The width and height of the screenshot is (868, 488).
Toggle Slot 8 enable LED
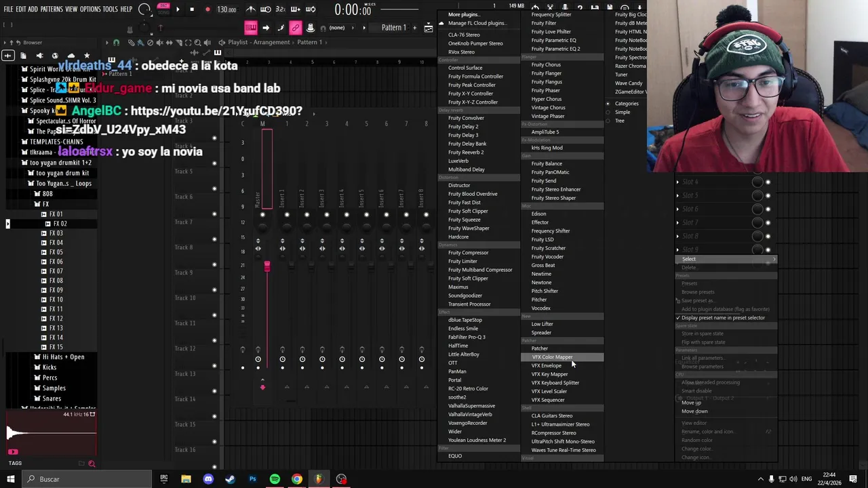tap(768, 237)
